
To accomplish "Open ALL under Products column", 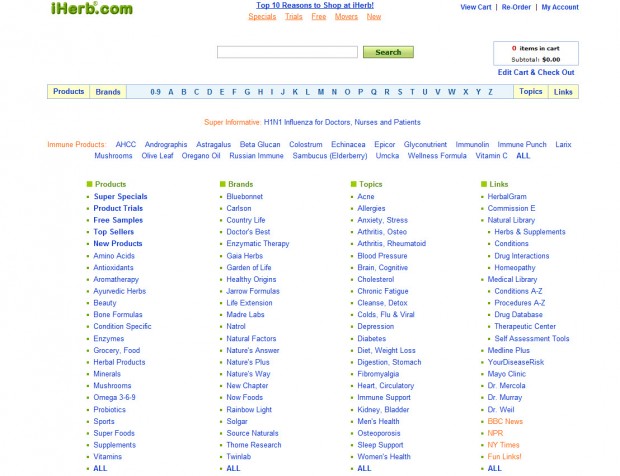I will click(100, 468).
